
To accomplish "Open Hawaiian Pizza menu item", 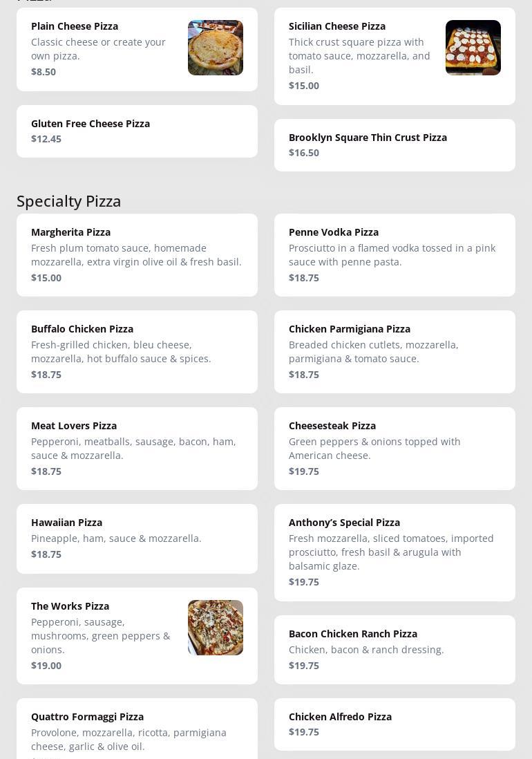I will pos(137,538).
